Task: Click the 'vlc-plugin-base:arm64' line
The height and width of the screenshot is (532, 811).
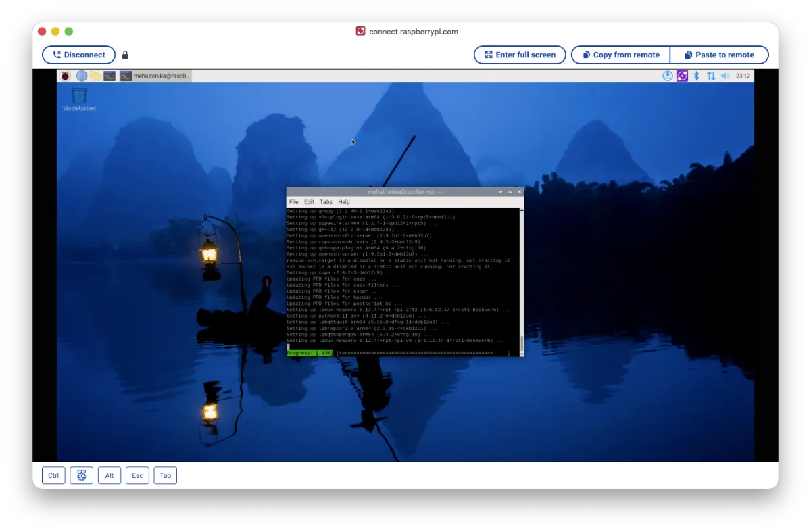Action: click(x=376, y=217)
